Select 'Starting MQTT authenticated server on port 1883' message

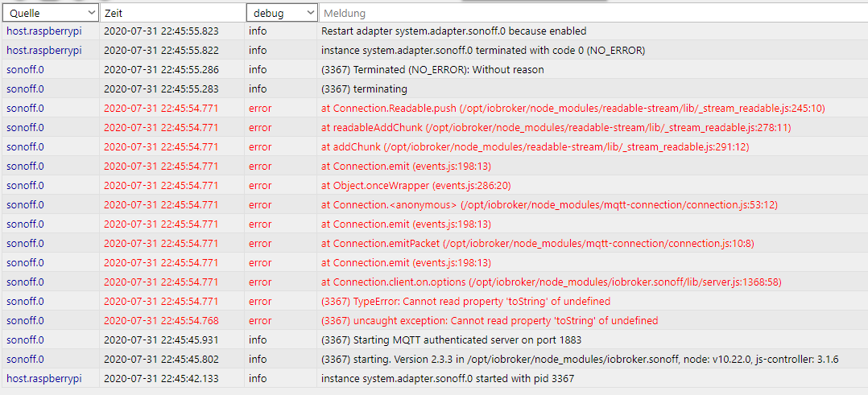451,340
